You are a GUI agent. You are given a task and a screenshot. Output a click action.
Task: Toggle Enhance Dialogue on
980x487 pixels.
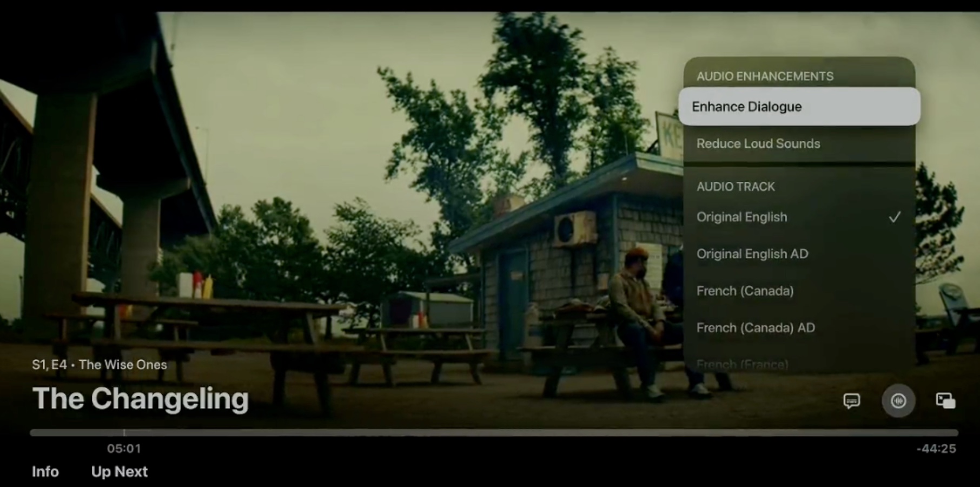tap(799, 107)
